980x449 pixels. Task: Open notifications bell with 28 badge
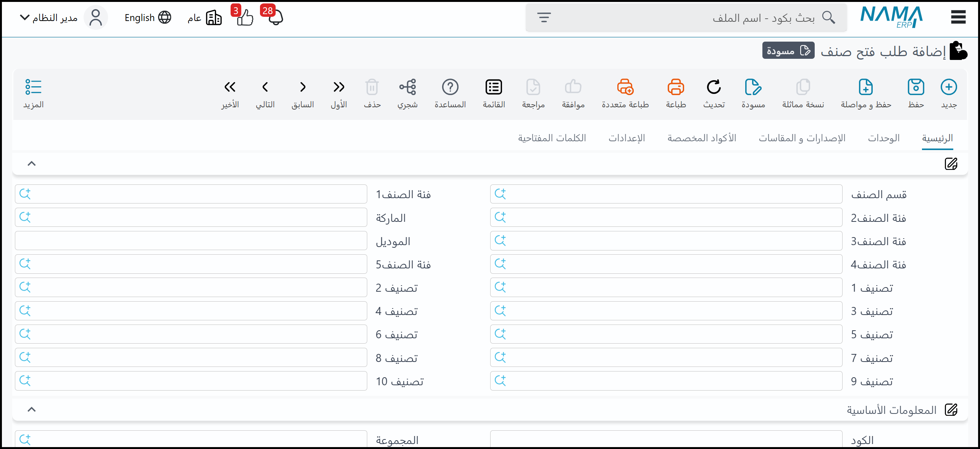tap(275, 17)
